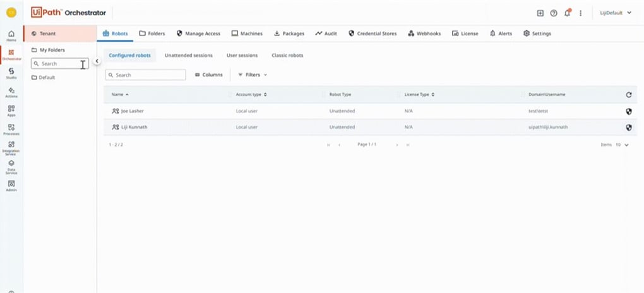The height and width of the screenshot is (293, 644).
Task: Open Integration Service in sidebar
Action: (11, 148)
